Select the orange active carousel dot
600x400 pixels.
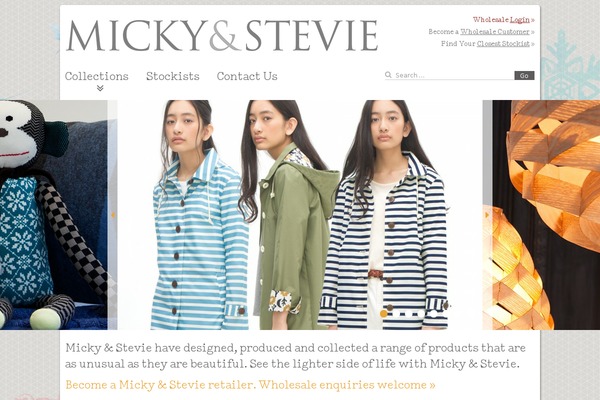pos(384,314)
